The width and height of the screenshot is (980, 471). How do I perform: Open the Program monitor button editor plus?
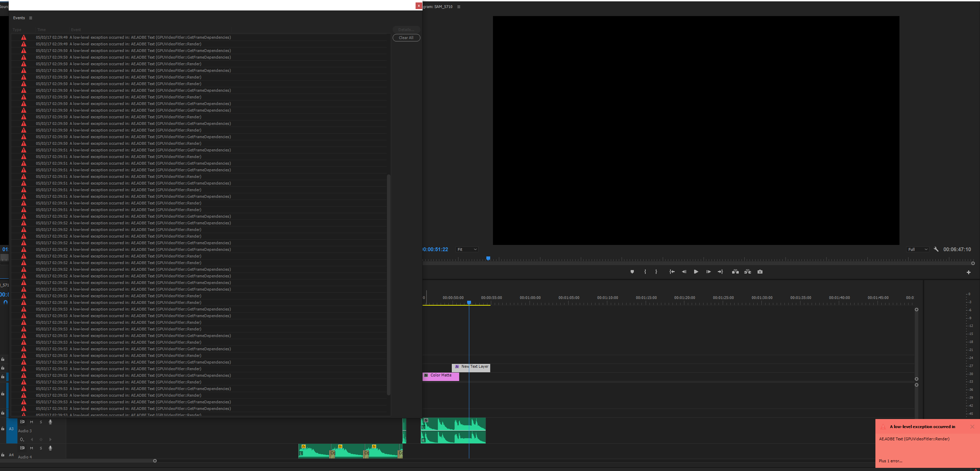[x=968, y=272]
